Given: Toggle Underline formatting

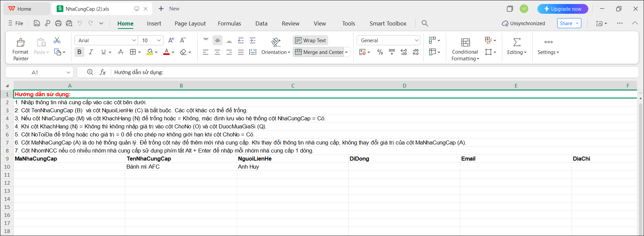Looking at the screenshot, I should pos(103,52).
